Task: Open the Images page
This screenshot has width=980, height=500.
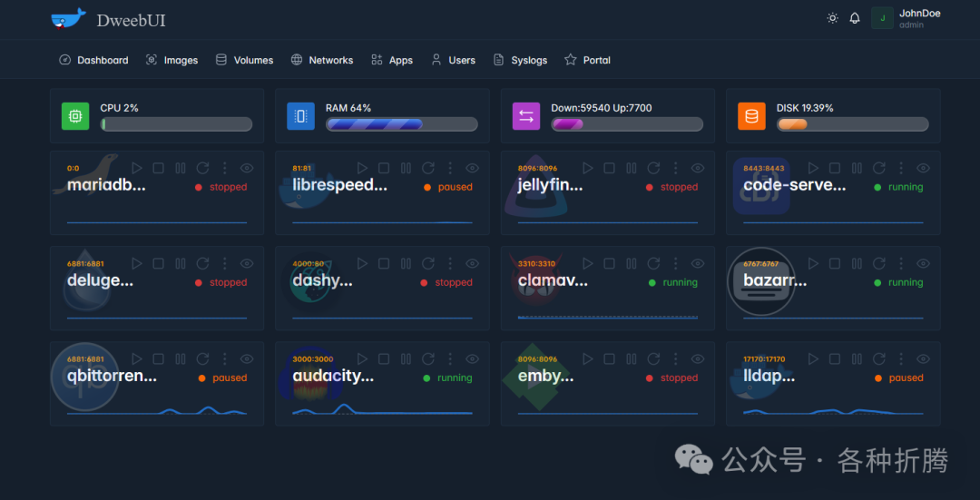Action: [171, 60]
